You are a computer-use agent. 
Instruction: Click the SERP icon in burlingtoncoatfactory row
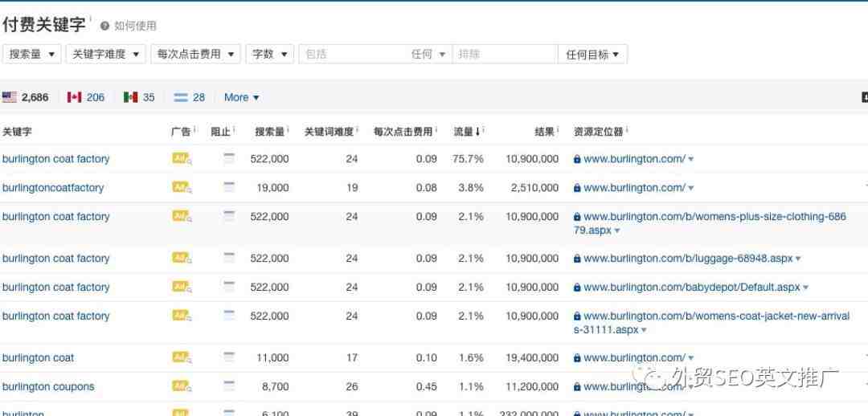point(229,188)
